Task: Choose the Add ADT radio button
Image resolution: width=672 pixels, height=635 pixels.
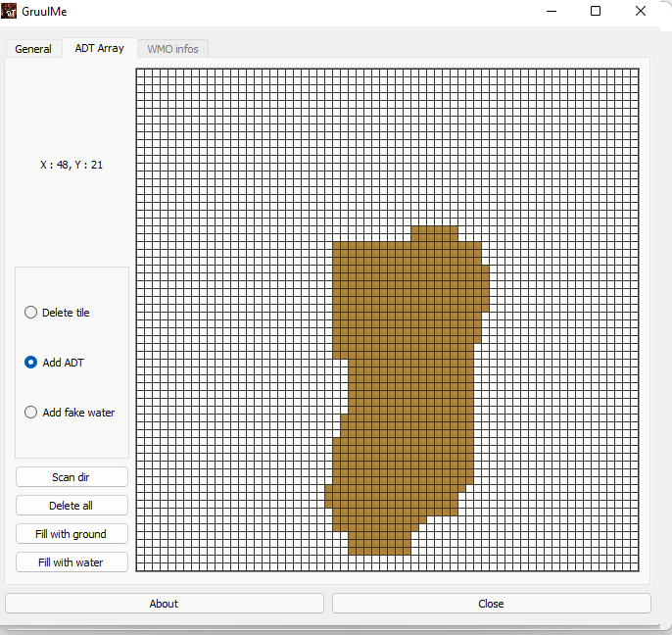Action: (31, 363)
